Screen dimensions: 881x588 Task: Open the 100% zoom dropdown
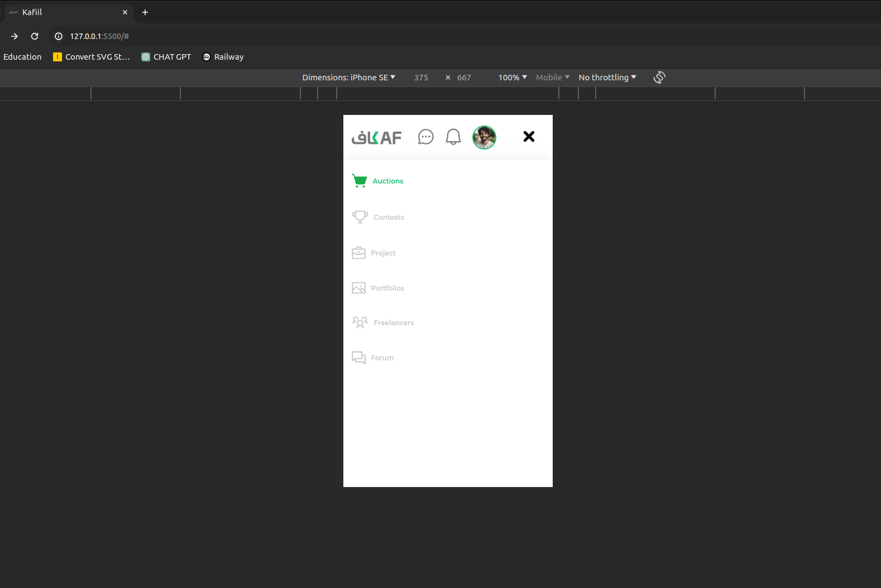click(x=513, y=78)
